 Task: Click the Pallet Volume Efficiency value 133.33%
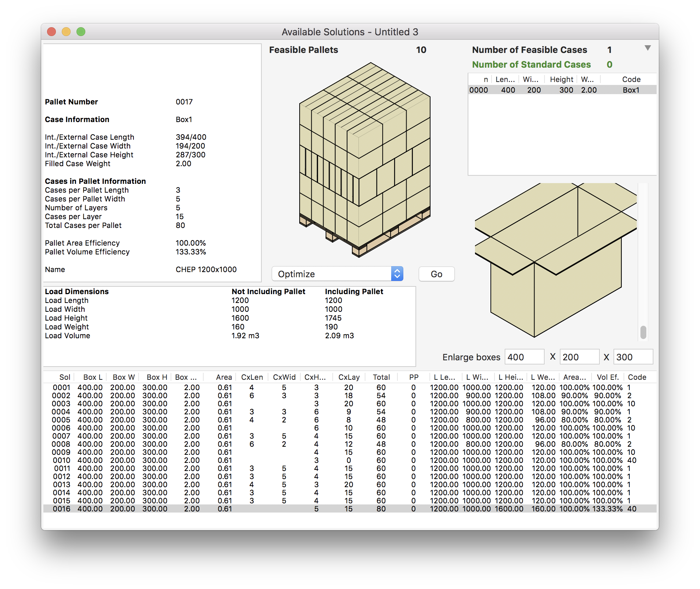pos(191,252)
